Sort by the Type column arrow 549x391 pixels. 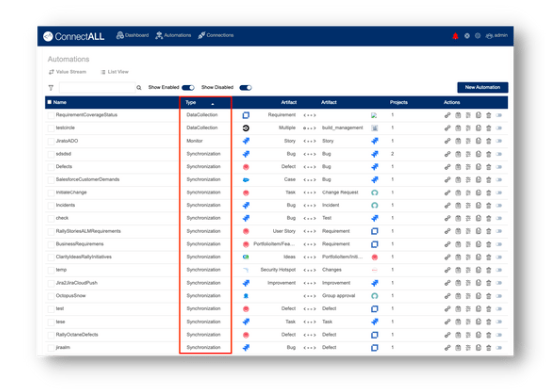213,104
